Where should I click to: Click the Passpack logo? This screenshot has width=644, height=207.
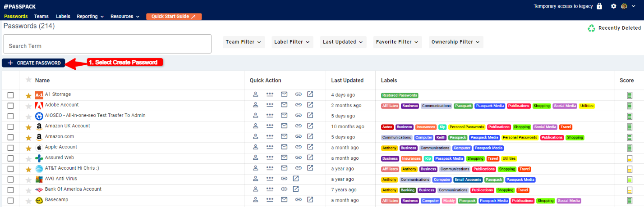pos(20,6)
